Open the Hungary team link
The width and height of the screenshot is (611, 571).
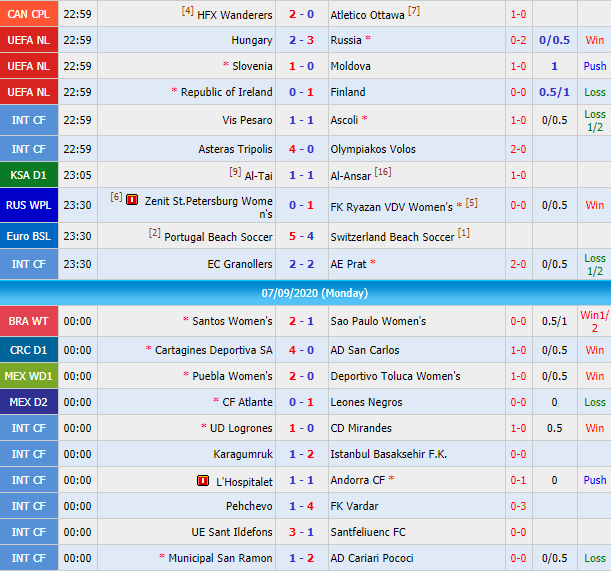pos(252,40)
